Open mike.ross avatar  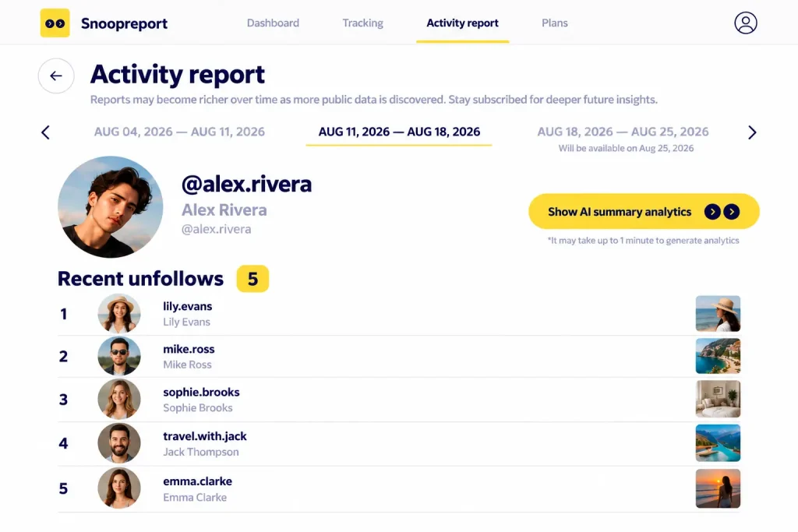coord(119,356)
